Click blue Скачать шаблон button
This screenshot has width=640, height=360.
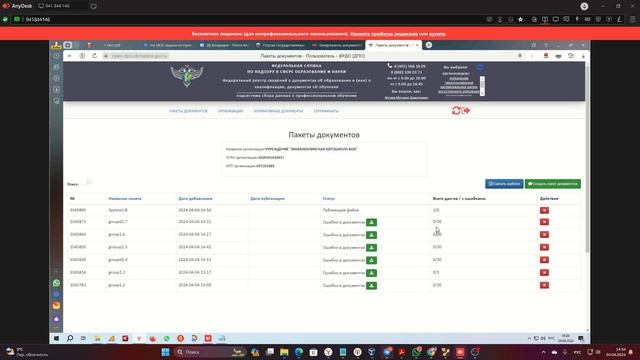point(504,184)
